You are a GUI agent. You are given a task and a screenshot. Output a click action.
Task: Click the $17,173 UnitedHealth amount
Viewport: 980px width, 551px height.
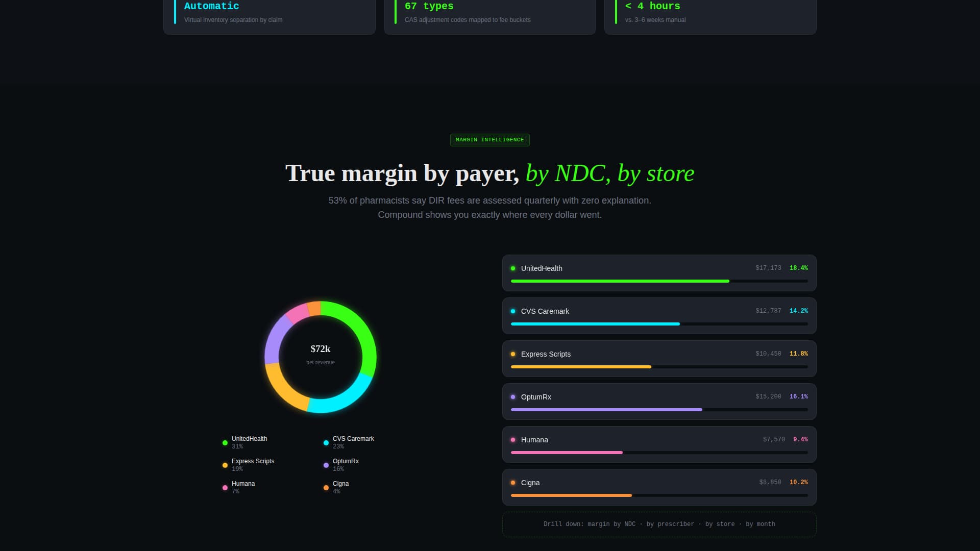coord(768,268)
